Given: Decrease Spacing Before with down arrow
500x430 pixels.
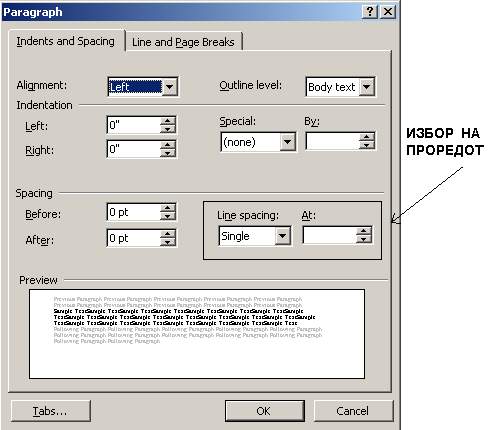Looking at the screenshot, I should click(x=168, y=216).
